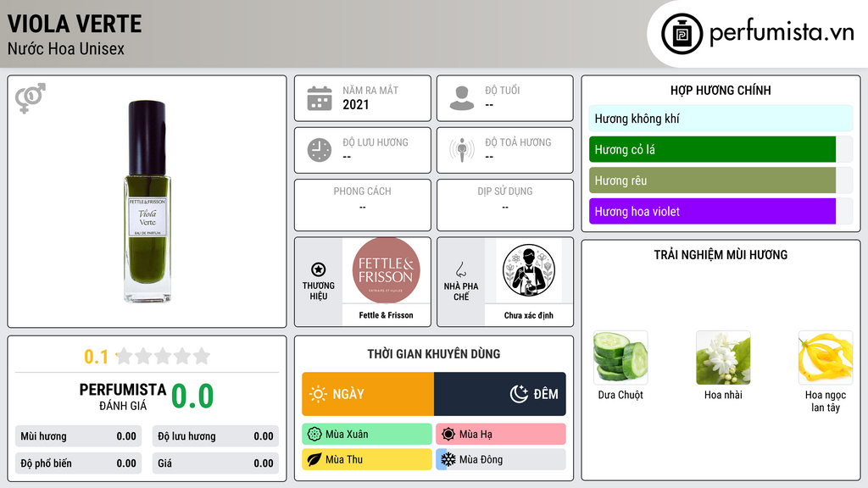Click the Viola Verte bottle photo

147,202
